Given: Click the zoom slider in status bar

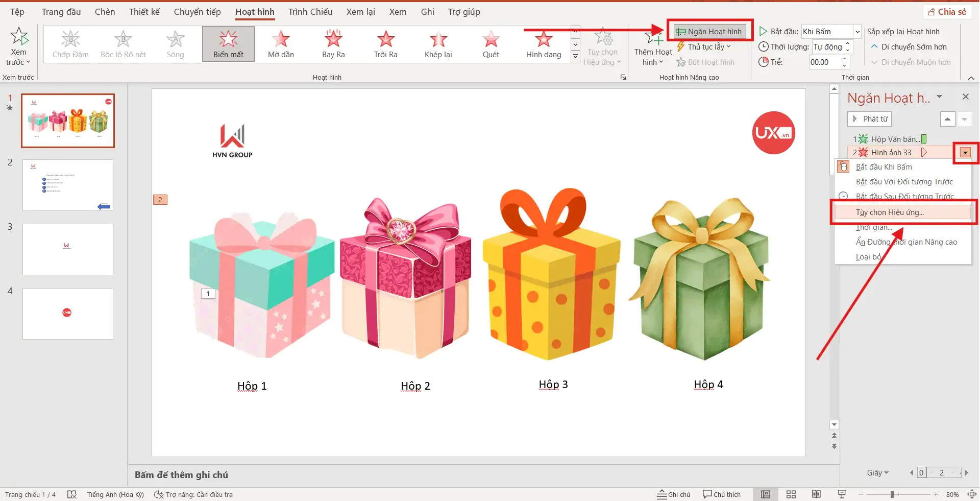Looking at the screenshot, I should click(892, 494).
